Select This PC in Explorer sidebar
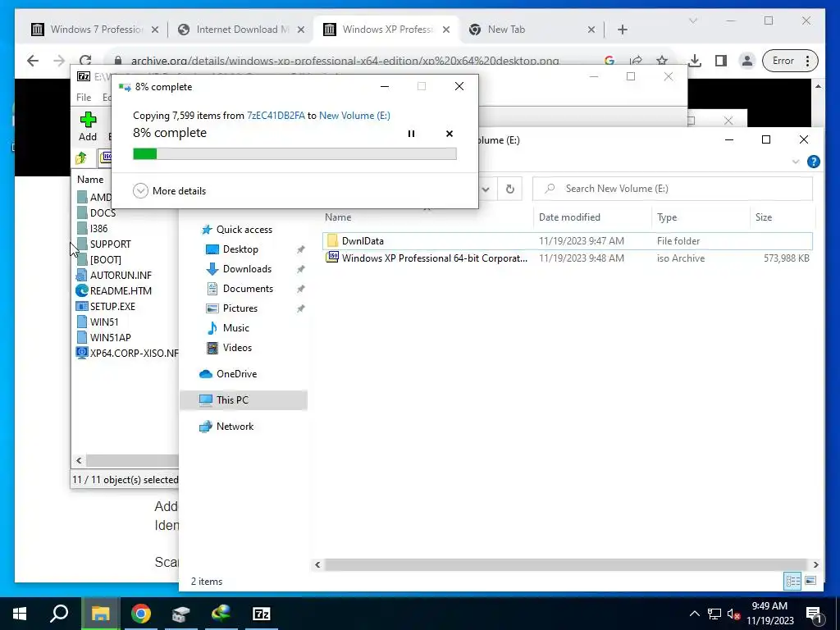Viewport: 840px width, 630px height. (x=244, y=400)
